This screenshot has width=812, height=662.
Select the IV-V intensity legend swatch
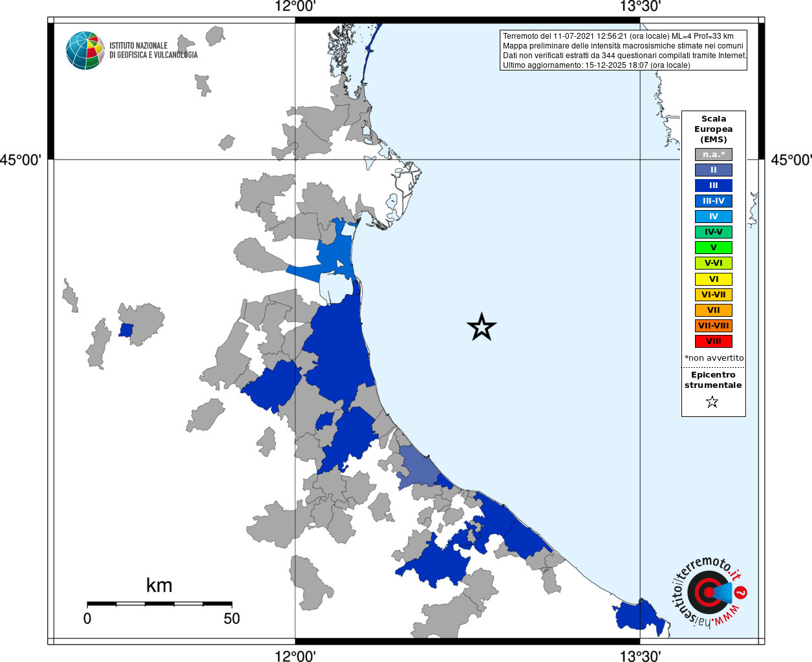click(714, 232)
